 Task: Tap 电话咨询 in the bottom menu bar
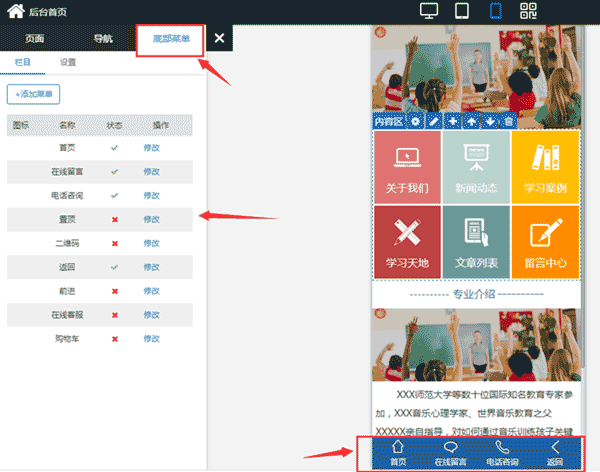(502, 453)
